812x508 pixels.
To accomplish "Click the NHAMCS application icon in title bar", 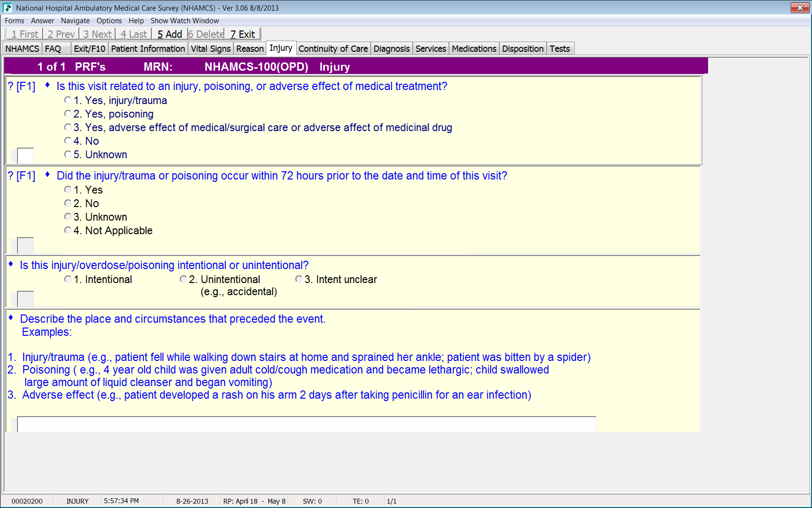I will (7, 8).
